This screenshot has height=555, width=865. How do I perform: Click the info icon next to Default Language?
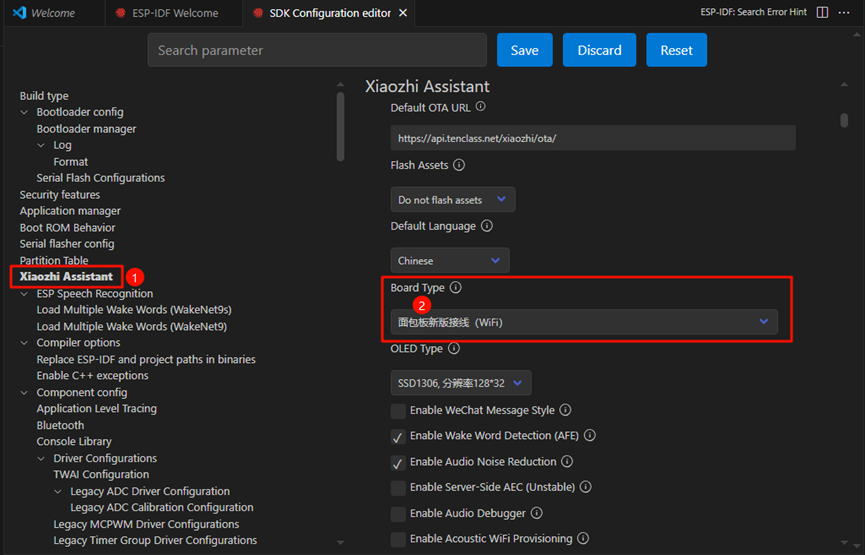pyautogui.click(x=487, y=226)
